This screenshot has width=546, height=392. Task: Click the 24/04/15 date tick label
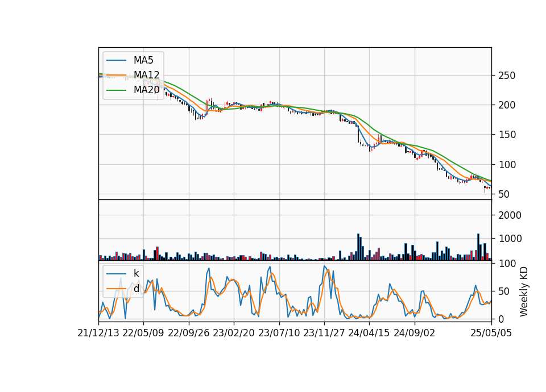[369, 333]
